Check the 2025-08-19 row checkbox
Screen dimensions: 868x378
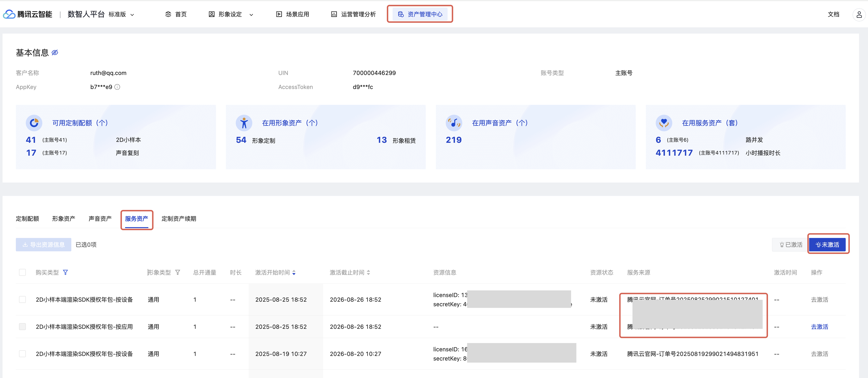click(23, 354)
